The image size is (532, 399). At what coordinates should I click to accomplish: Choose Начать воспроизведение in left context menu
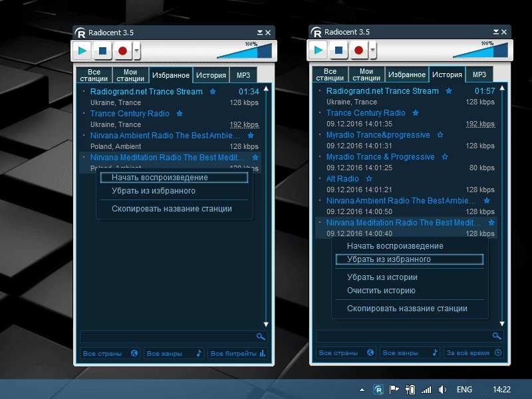point(174,178)
